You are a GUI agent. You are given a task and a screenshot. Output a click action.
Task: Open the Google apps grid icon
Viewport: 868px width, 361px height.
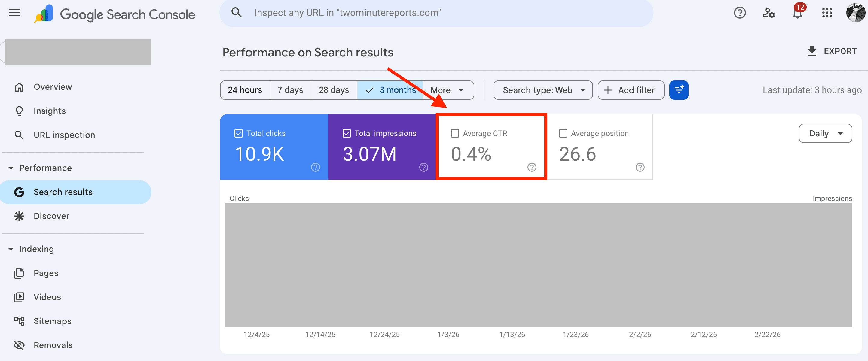pyautogui.click(x=827, y=13)
